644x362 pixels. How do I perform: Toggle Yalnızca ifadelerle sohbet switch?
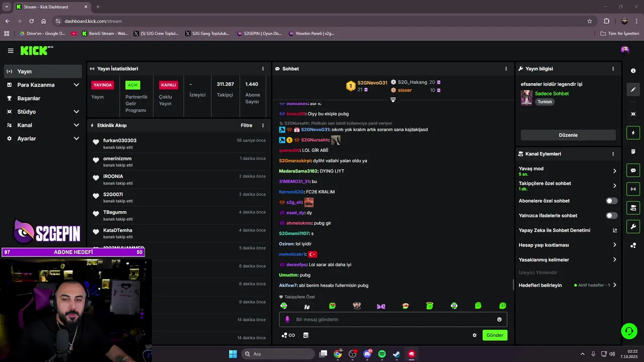611,216
